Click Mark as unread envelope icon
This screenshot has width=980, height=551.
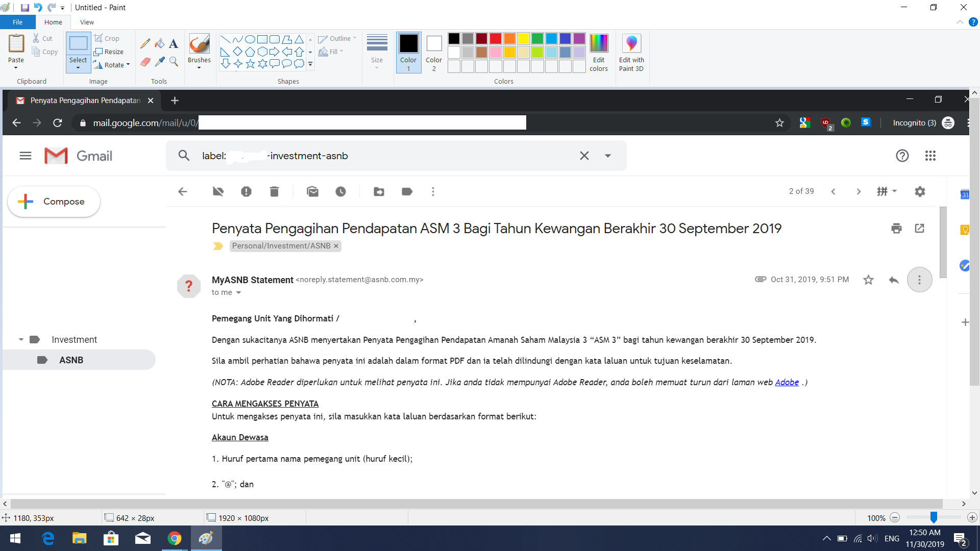pyautogui.click(x=313, y=192)
